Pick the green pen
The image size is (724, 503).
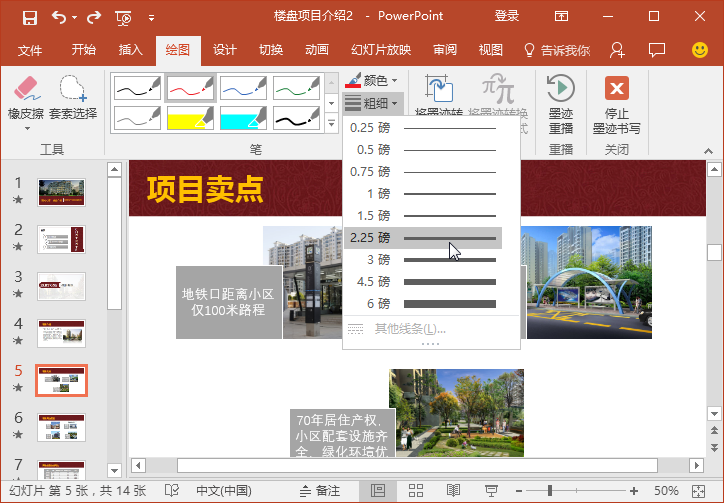pos(296,88)
